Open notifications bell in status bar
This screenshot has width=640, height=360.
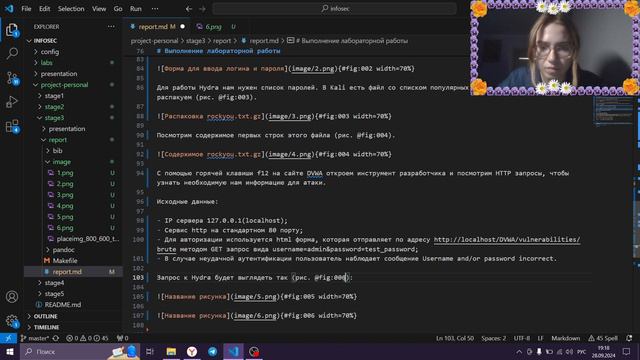pyautogui.click(x=629, y=338)
